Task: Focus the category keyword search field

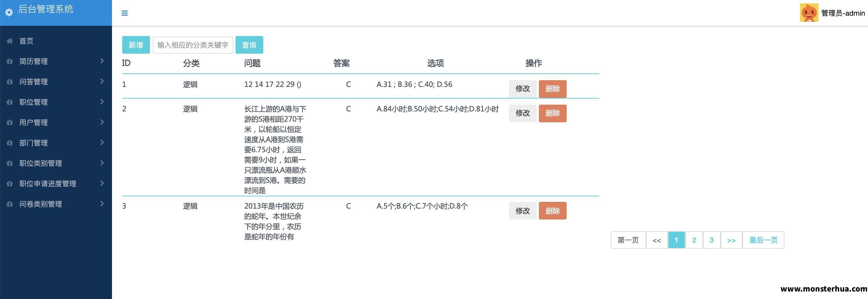Action: tap(193, 45)
